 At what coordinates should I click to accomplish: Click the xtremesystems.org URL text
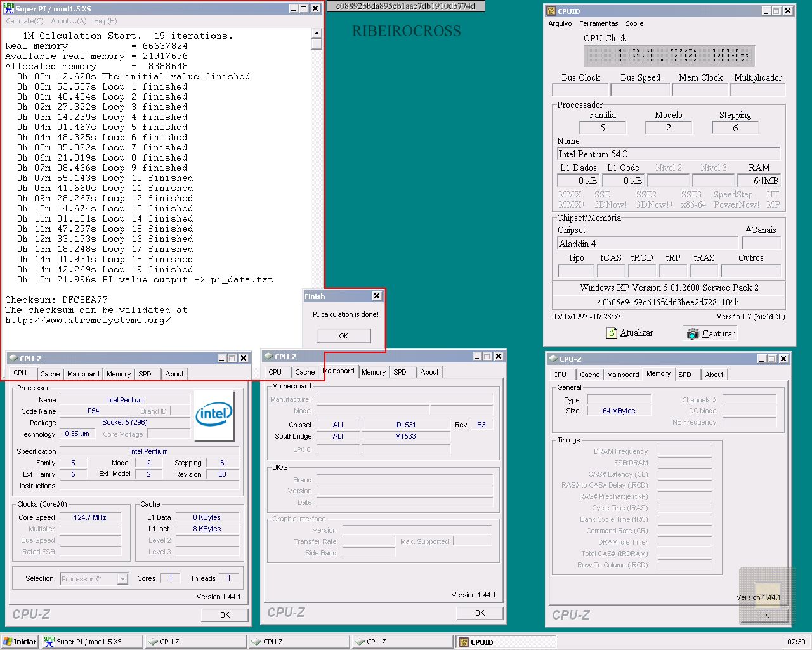88,320
